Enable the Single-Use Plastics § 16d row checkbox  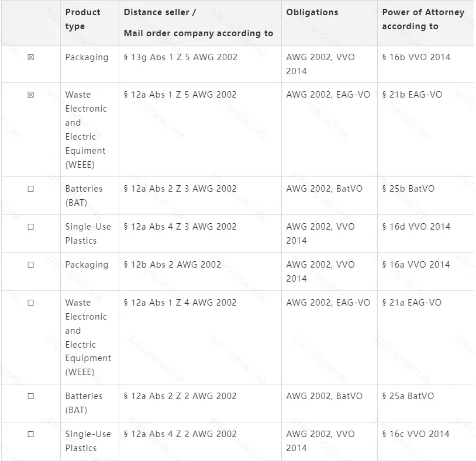tap(31, 227)
